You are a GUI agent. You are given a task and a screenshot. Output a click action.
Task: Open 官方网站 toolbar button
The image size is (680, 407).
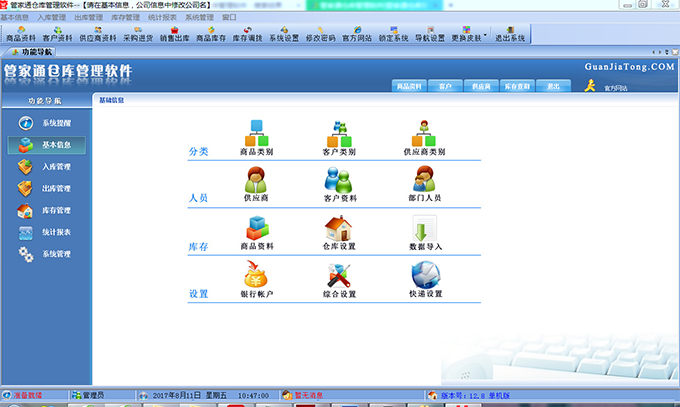(356, 34)
